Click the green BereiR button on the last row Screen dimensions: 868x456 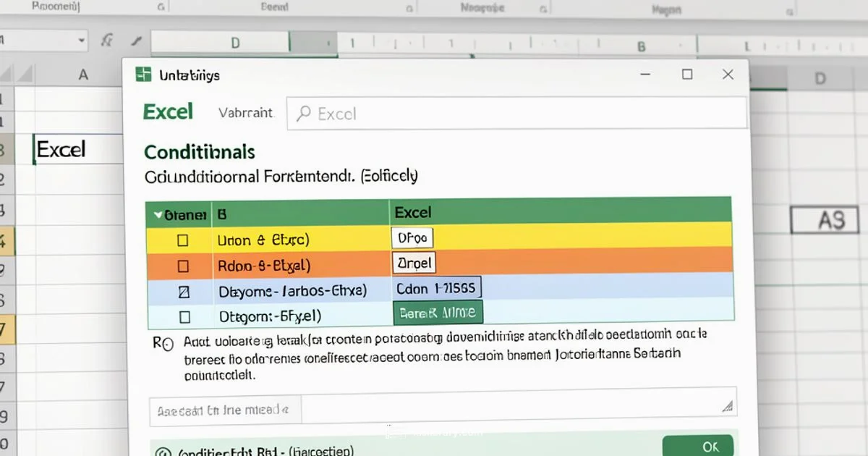[438, 312]
